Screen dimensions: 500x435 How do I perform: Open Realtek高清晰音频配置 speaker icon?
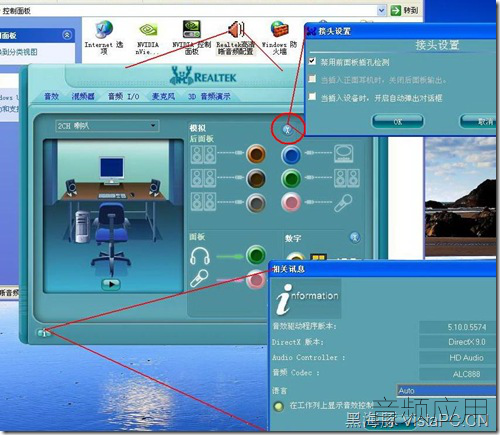point(236,37)
